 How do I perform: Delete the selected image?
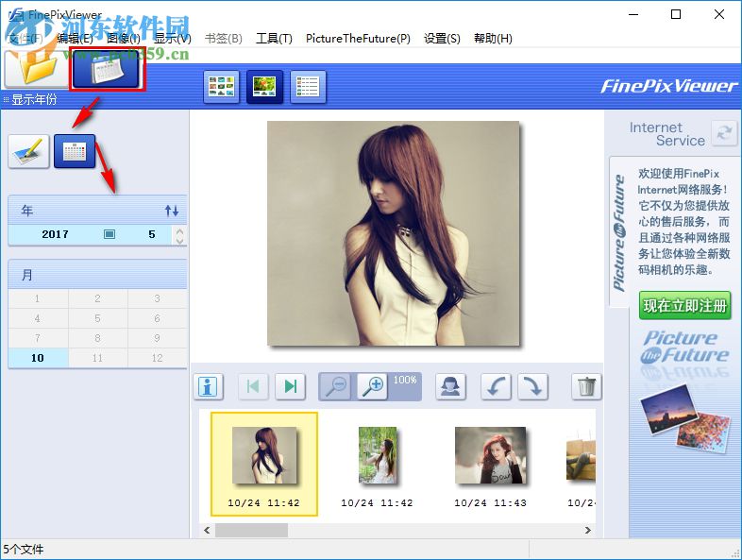[x=587, y=387]
